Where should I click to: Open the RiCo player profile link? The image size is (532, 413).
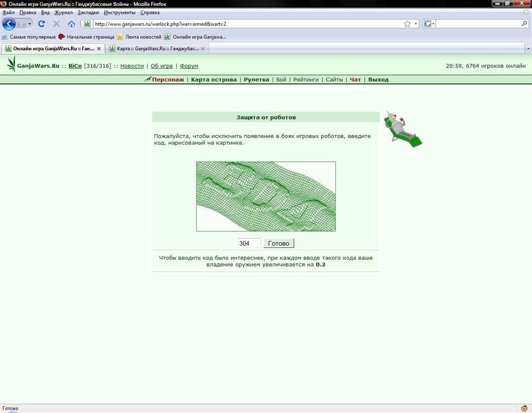click(75, 66)
